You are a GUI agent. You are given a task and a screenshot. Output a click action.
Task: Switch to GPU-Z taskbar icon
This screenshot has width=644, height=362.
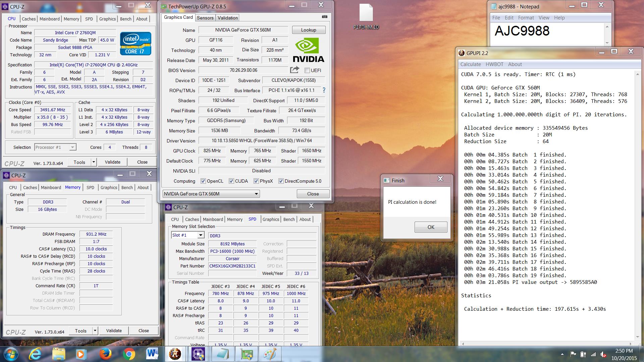(247, 354)
